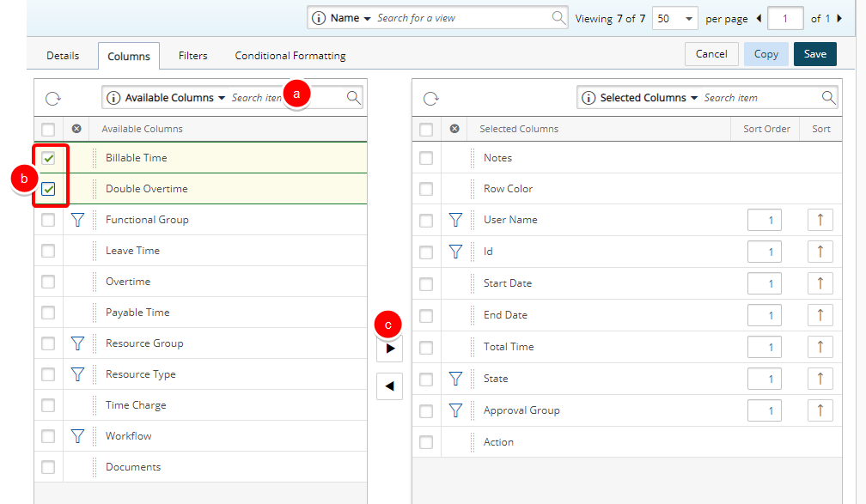Click the filter icon for User Name
The image size is (866, 504).
pos(455,220)
